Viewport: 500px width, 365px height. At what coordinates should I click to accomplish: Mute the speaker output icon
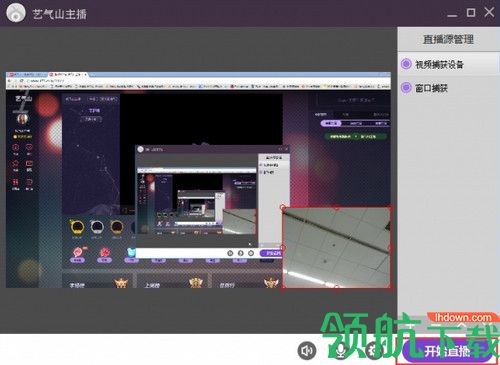click(307, 351)
